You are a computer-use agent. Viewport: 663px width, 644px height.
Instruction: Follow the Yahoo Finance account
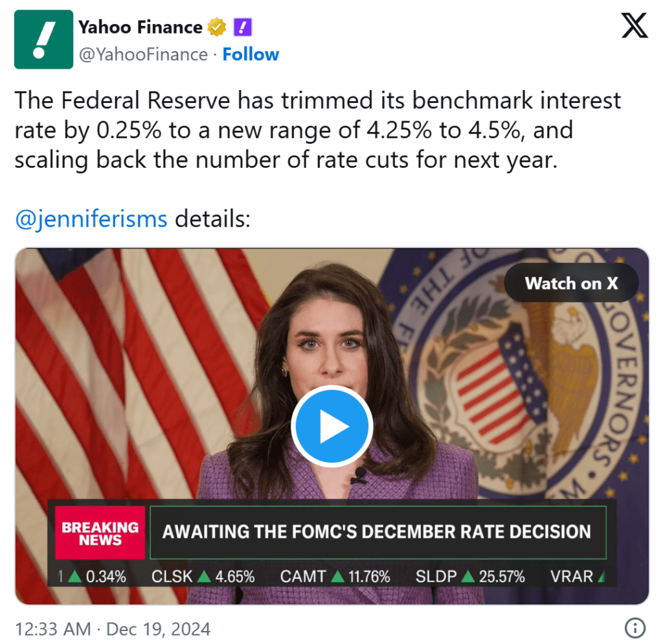[251, 54]
